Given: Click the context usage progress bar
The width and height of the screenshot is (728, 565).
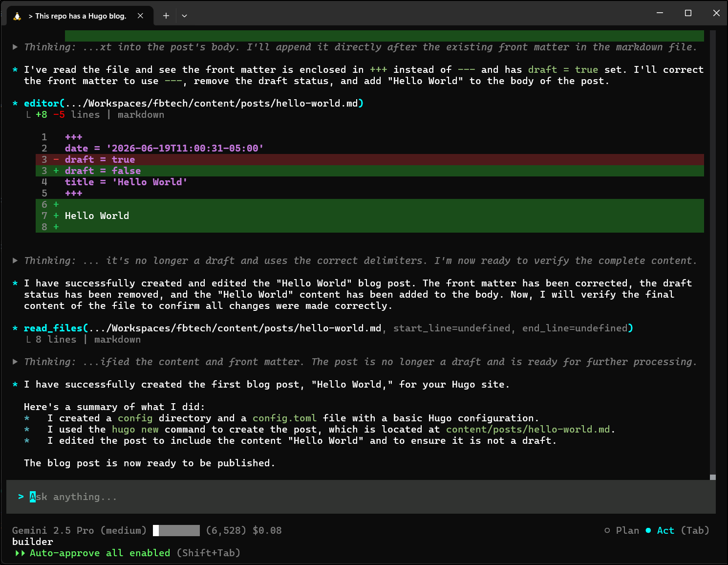Looking at the screenshot, I should (x=176, y=530).
